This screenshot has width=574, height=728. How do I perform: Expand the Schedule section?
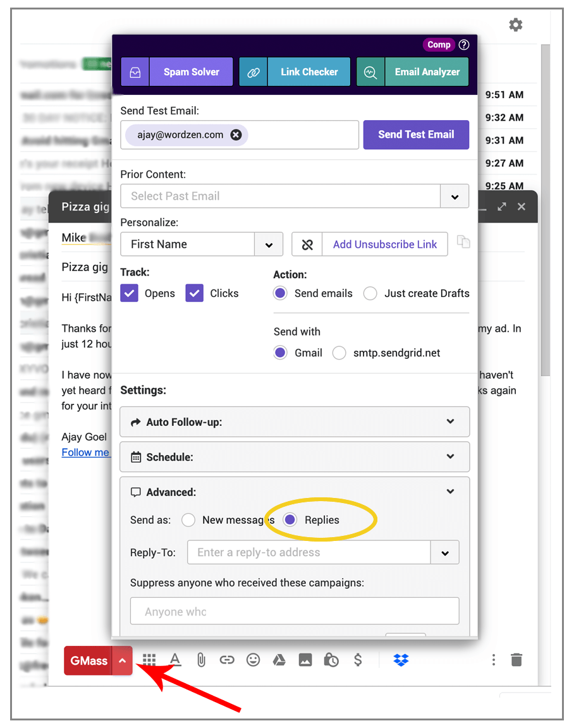pyautogui.click(x=295, y=457)
